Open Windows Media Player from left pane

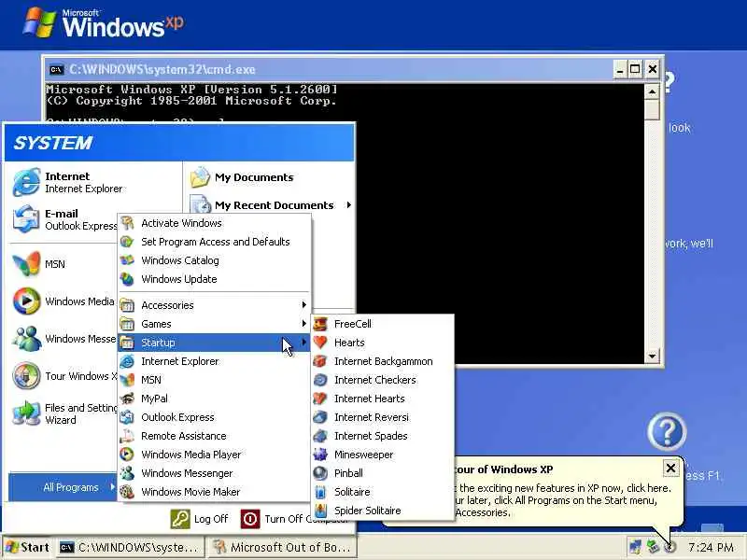[x=63, y=301]
